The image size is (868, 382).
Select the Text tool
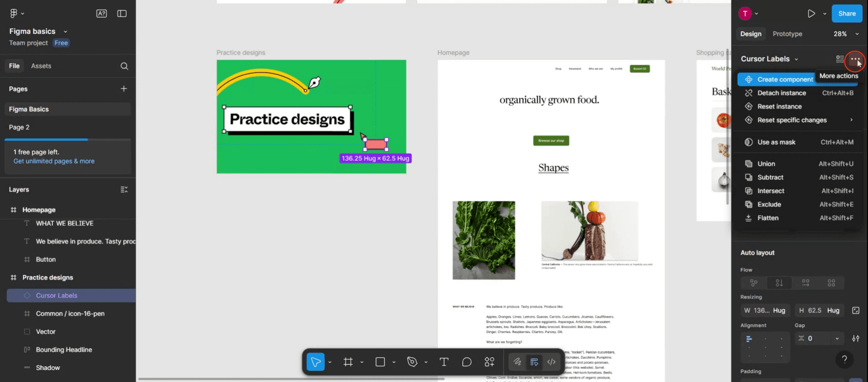coord(443,362)
